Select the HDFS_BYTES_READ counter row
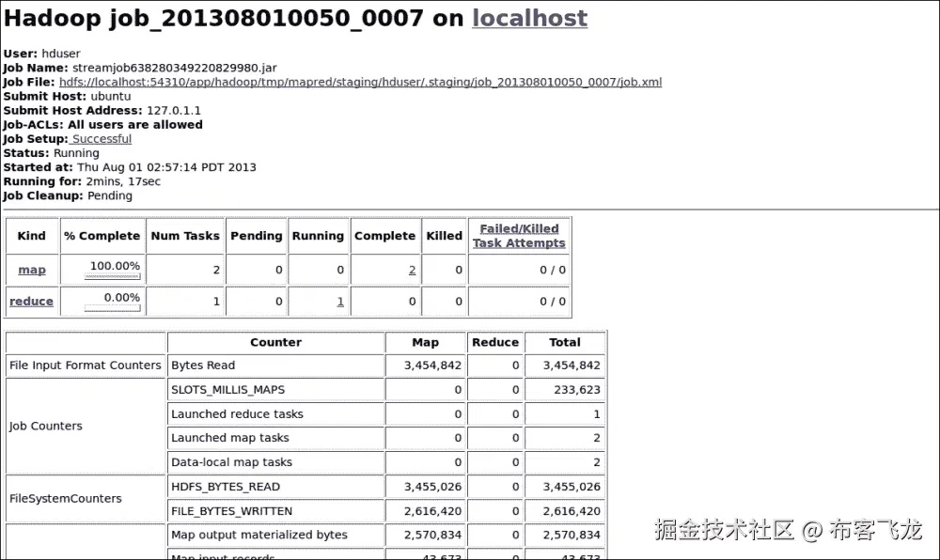940x560 pixels. [x=275, y=487]
